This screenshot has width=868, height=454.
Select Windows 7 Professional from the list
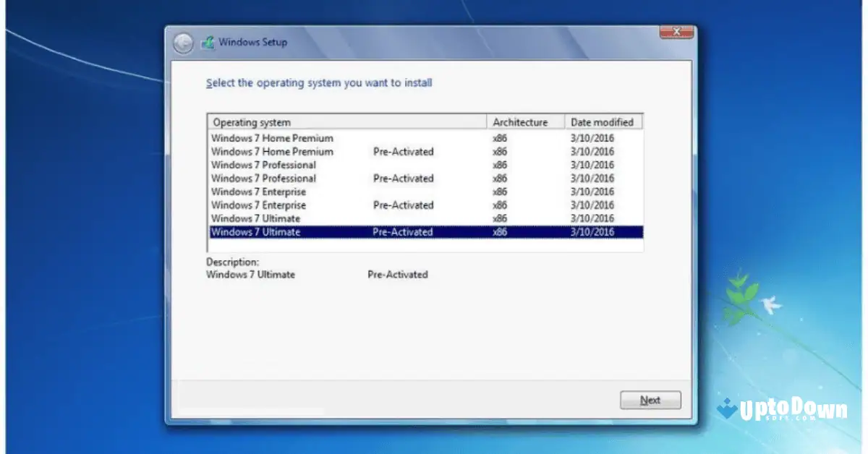click(x=263, y=165)
